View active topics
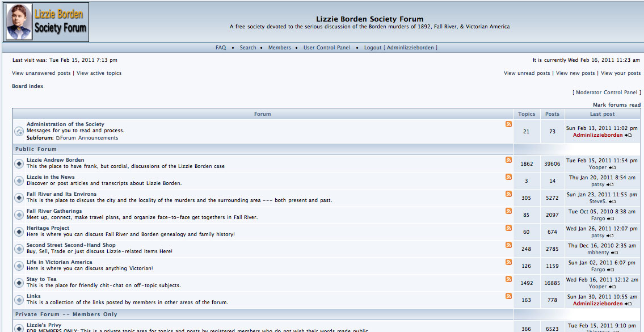The image size is (644, 332). point(99,73)
